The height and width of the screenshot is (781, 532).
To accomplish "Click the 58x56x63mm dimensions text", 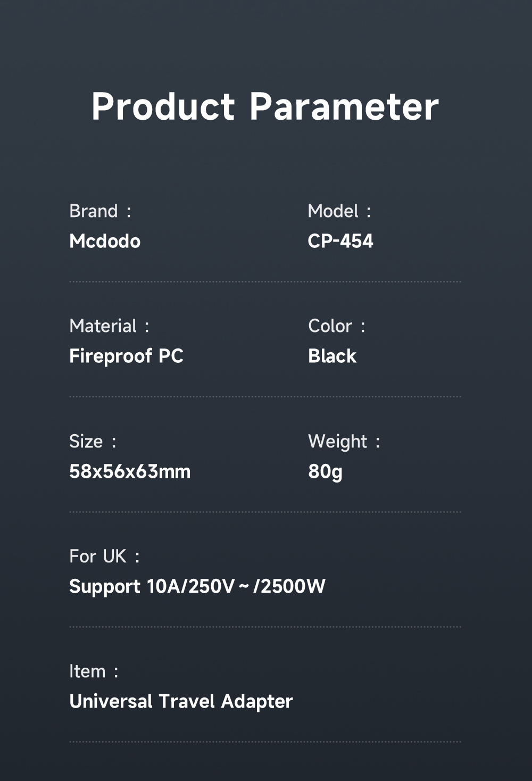I will coord(130,471).
